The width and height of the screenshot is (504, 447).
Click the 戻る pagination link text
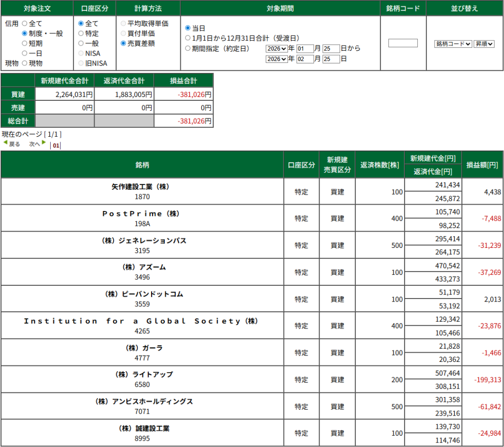point(15,144)
